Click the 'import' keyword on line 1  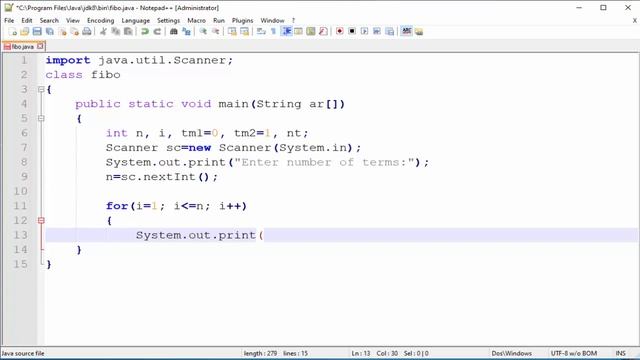(68, 60)
